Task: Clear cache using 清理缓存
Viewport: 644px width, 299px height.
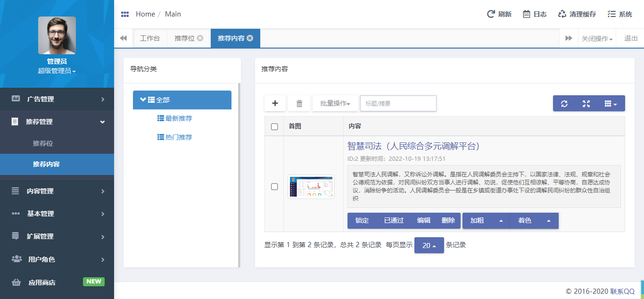Action: (577, 14)
